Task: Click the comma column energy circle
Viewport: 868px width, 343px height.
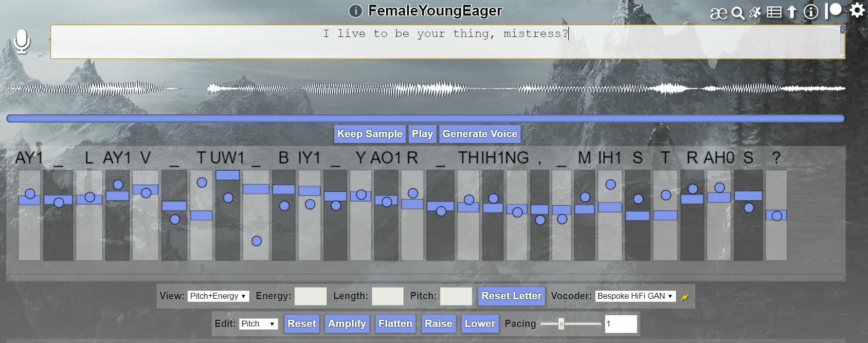Action: click(540, 220)
